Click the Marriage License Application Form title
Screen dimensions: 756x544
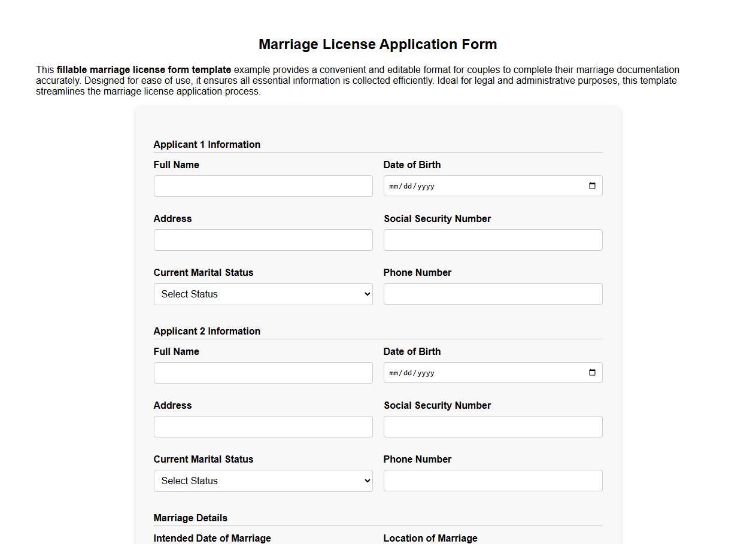378,44
